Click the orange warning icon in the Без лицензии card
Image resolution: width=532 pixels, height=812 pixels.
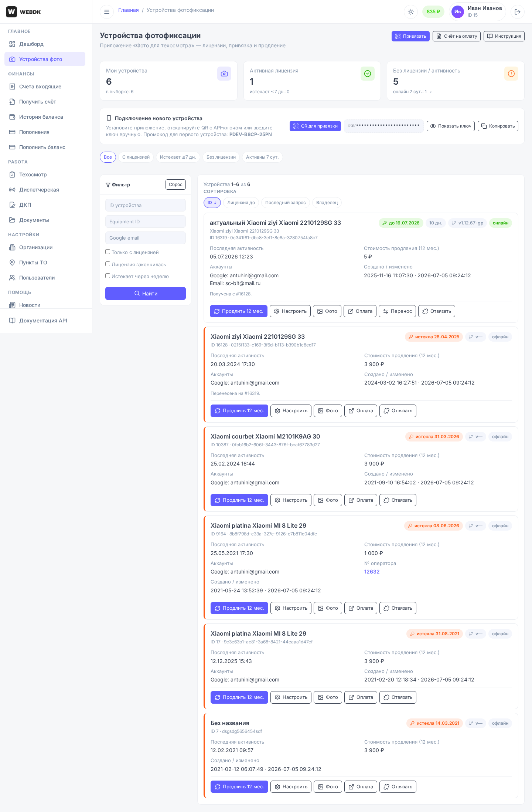pos(511,74)
